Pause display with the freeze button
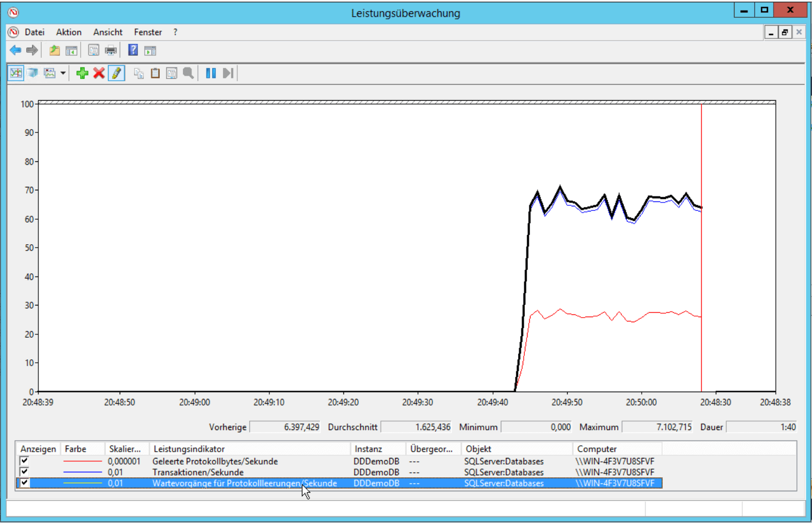812x523 pixels. [211, 73]
